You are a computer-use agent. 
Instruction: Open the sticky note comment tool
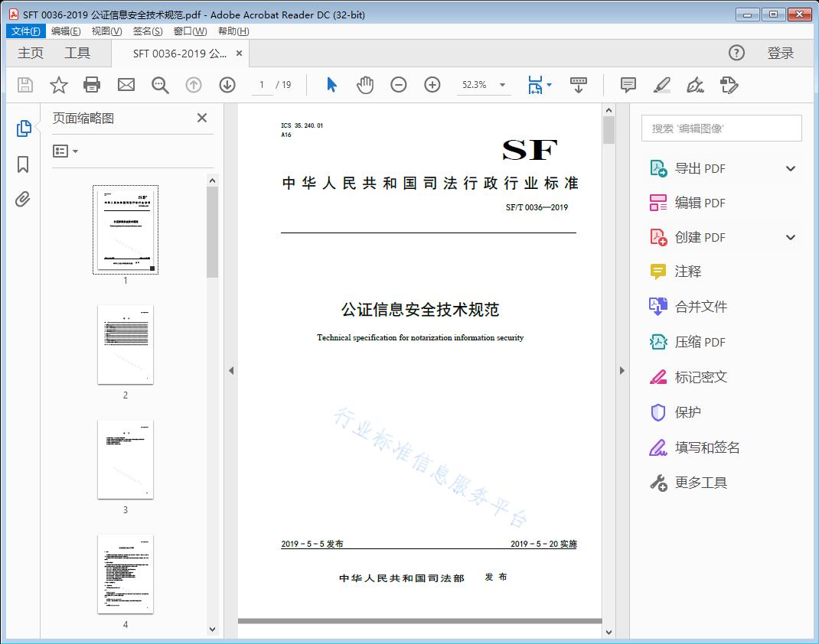[628, 85]
